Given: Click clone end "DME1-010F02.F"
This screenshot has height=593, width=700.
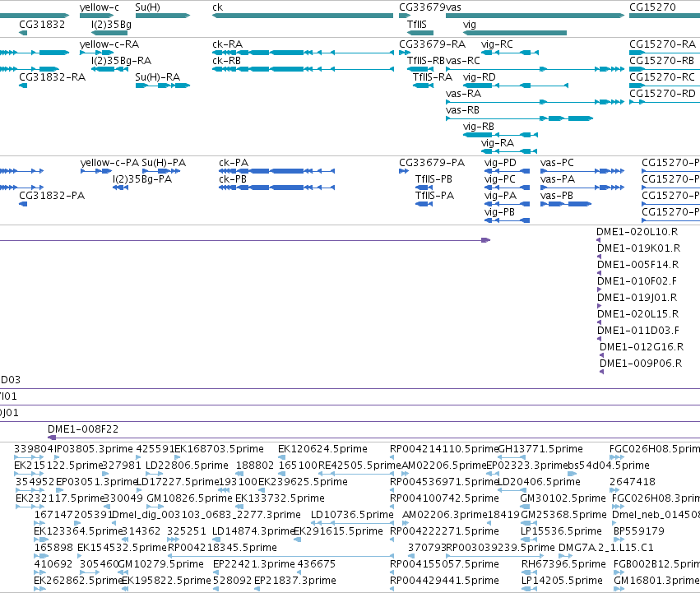Looking at the screenshot, I should (x=637, y=281).
